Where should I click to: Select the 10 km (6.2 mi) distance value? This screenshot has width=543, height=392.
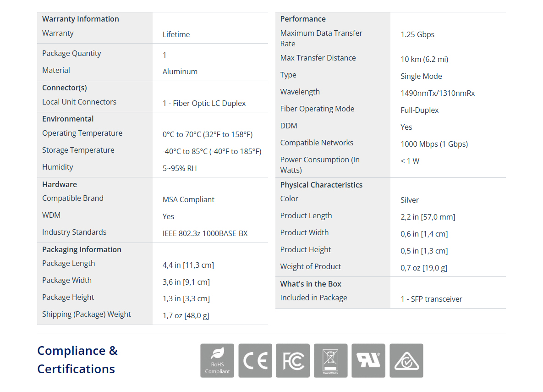[x=424, y=59]
